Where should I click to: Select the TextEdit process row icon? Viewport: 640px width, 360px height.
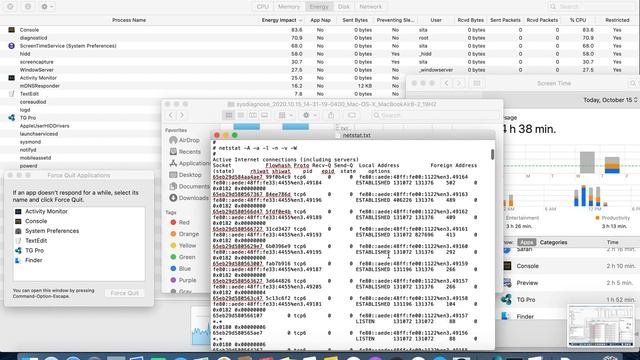tap(11, 93)
